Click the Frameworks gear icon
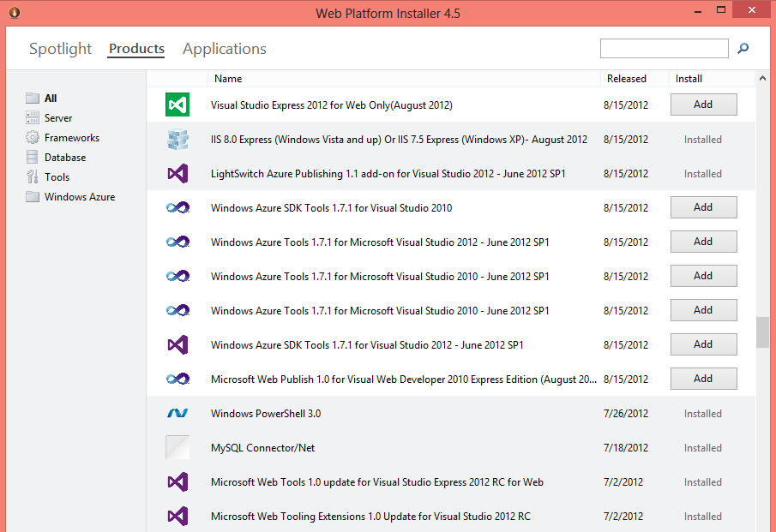The height and width of the screenshot is (532, 776). pyautogui.click(x=33, y=137)
